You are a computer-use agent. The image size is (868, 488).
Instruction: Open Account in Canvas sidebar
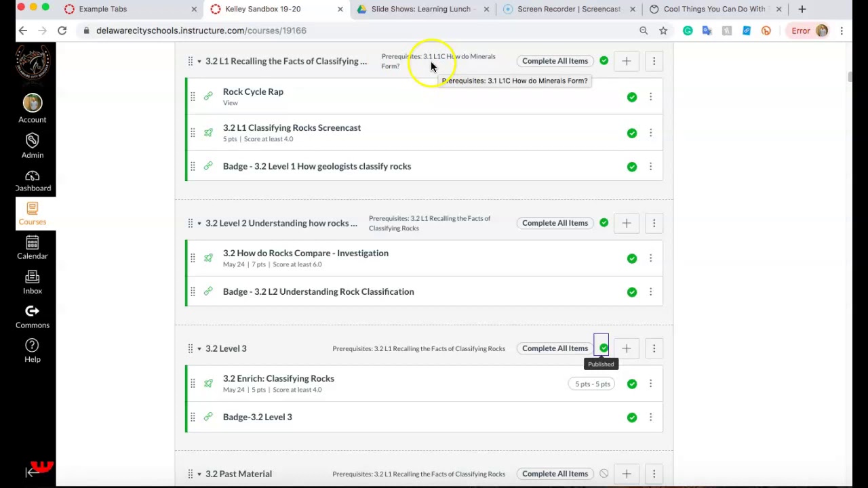(x=32, y=108)
